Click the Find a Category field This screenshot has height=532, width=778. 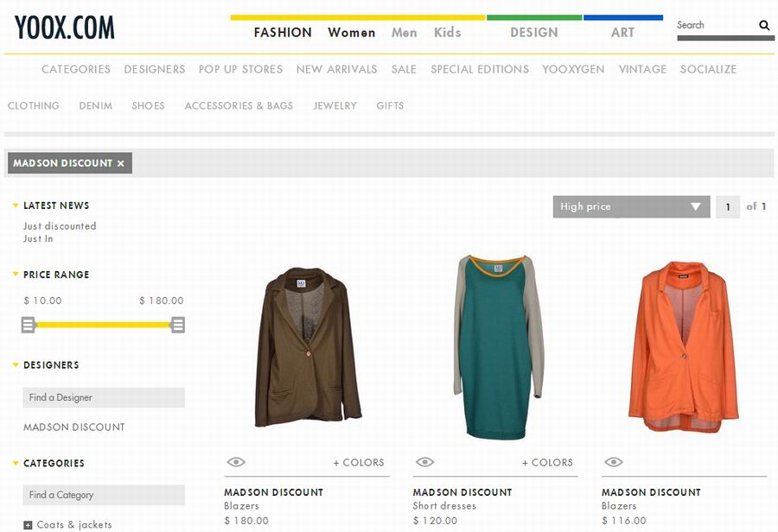tap(104, 495)
